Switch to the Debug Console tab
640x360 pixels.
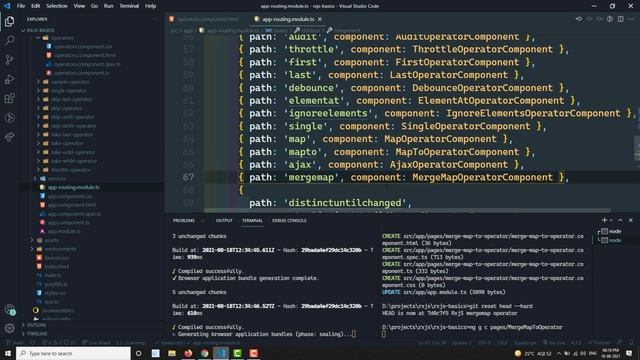pos(289,220)
